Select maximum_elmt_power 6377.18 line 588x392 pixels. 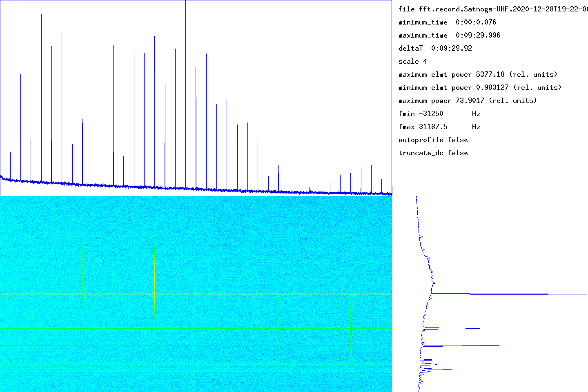(x=478, y=74)
